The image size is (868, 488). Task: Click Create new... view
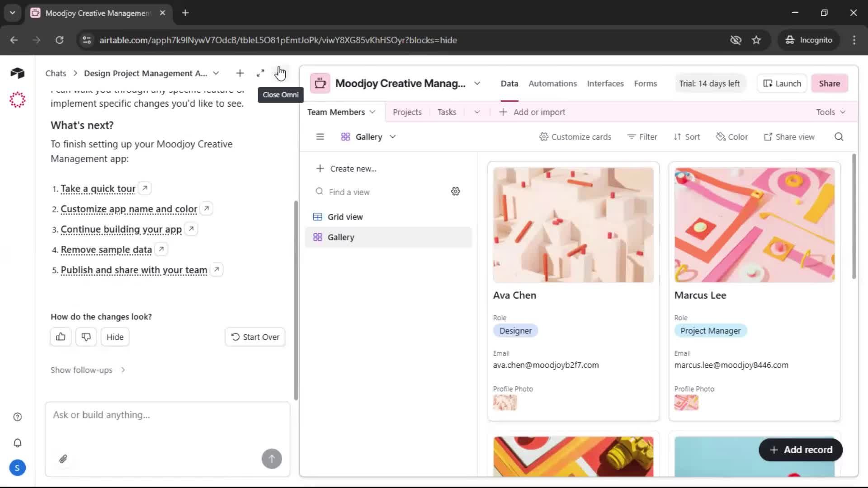pyautogui.click(x=346, y=169)
